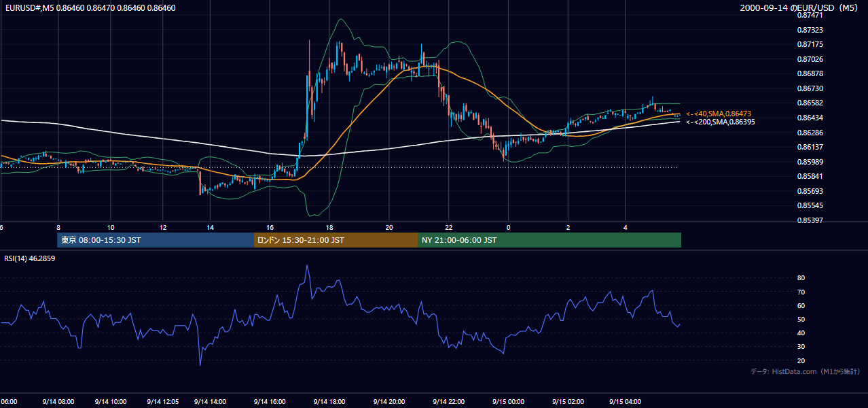Click price level 0.86137 on price axis

tap(810, 147)
